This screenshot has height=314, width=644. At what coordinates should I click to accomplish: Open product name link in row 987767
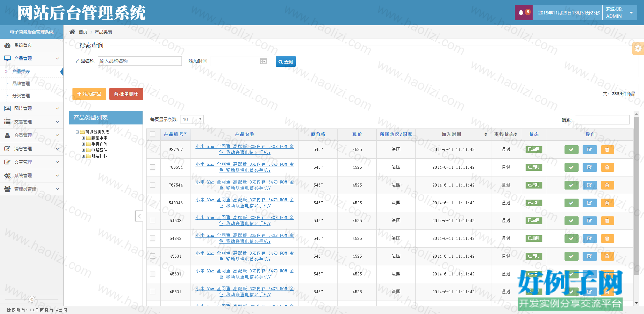245,149
